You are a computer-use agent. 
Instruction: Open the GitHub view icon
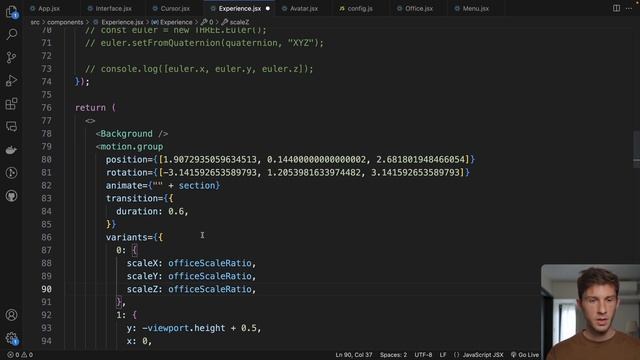(11, 196)
